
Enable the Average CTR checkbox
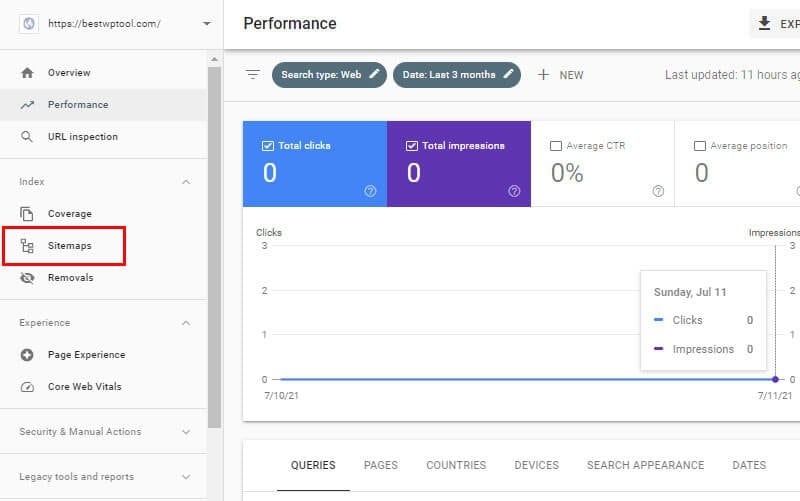pos(556,146)
